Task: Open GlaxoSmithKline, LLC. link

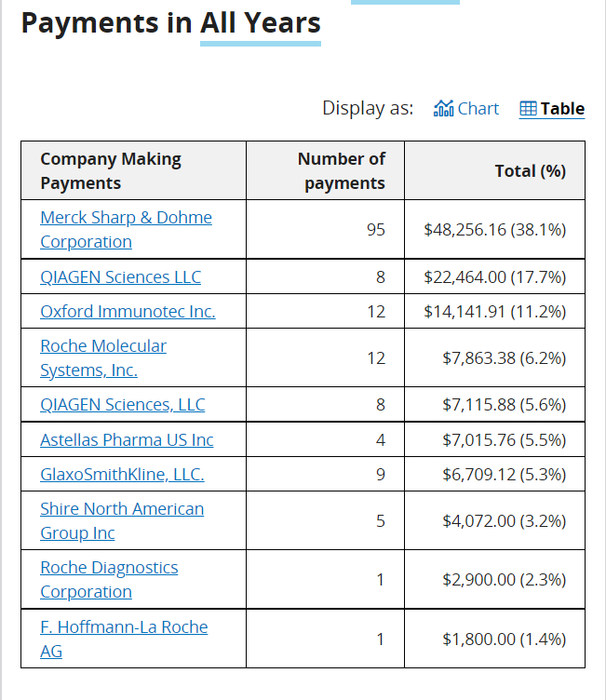Action: [122, 474]
